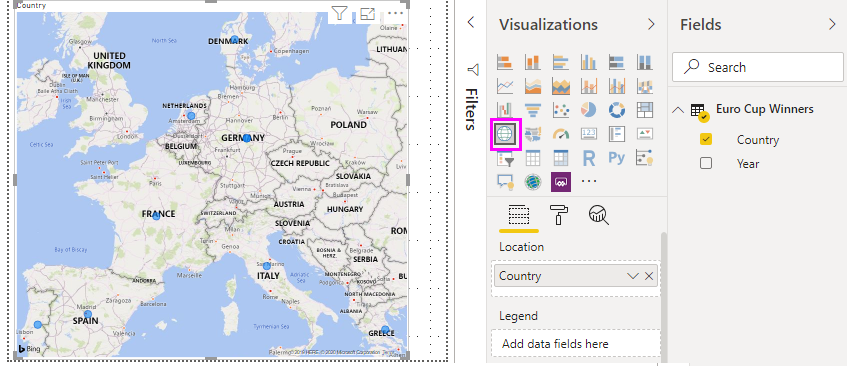847x366 pixels.
Task: Open the Country field dropdown arrow
Action: pyautogui.click(x=633, y=276)
